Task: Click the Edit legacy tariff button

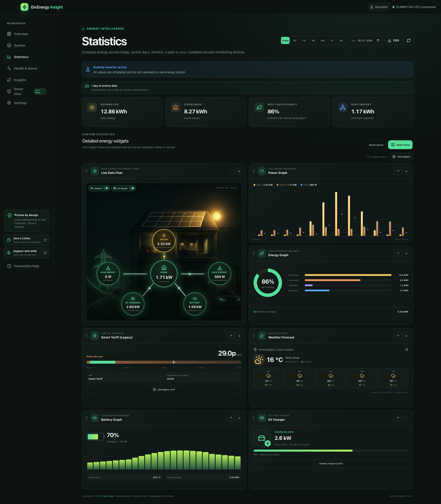Action: pos(164,389)
